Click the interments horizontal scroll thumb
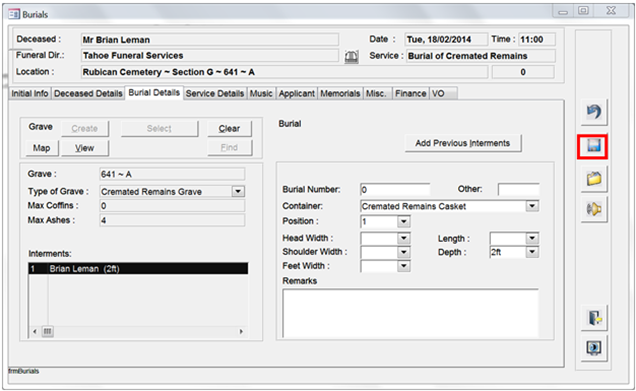This screenshot has width=636, height=391. 47,331
